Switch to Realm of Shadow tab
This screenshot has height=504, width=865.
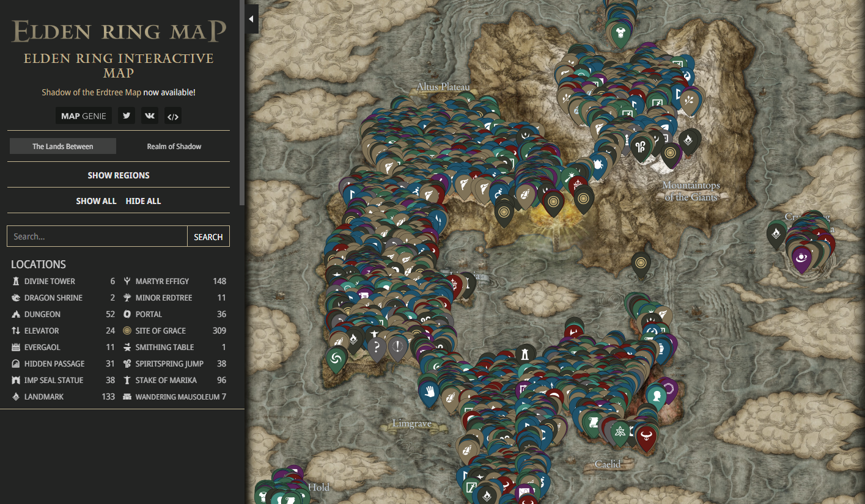point(174,146)
